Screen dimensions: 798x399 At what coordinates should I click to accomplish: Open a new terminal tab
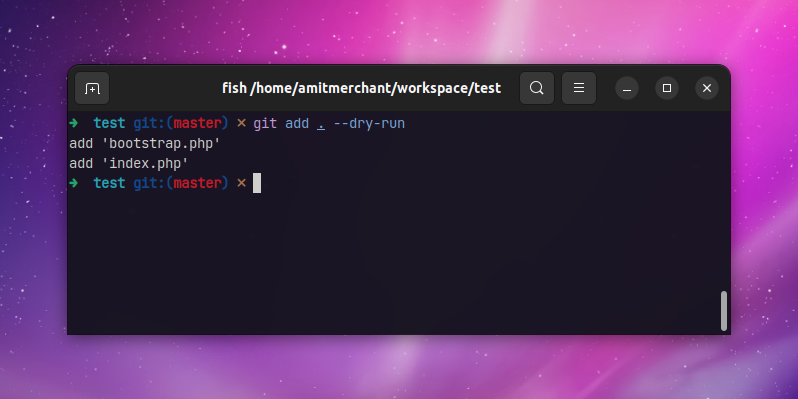pyautogui.click(x=92, y=89)
